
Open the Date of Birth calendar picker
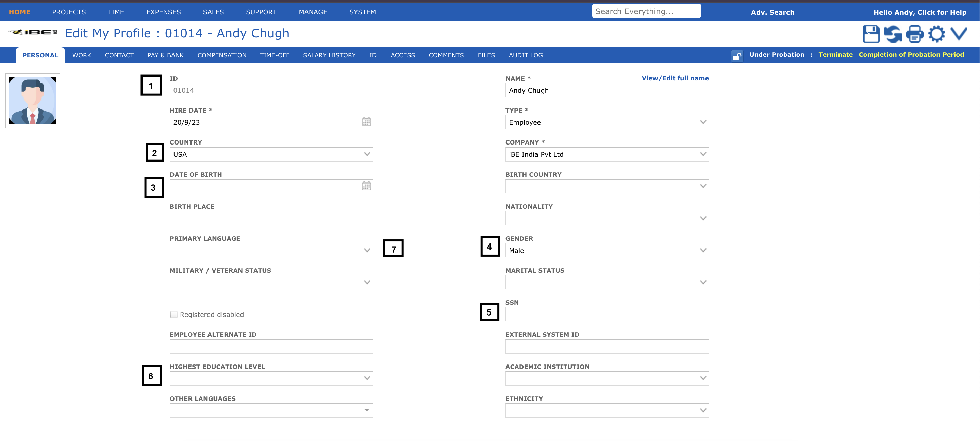click(x=366, y=186)
